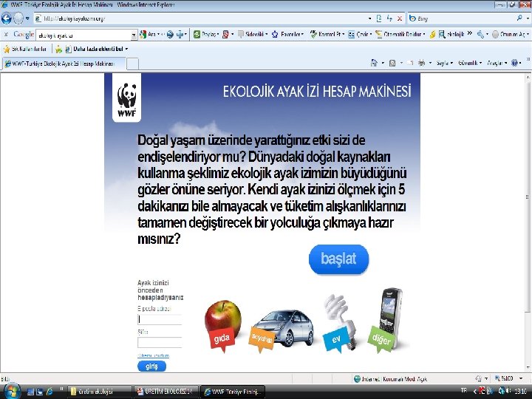The width and height of the screenshot is (532, 399).
Task: Open the Kontrol Et spell check
Action: (x=327, y=34)
